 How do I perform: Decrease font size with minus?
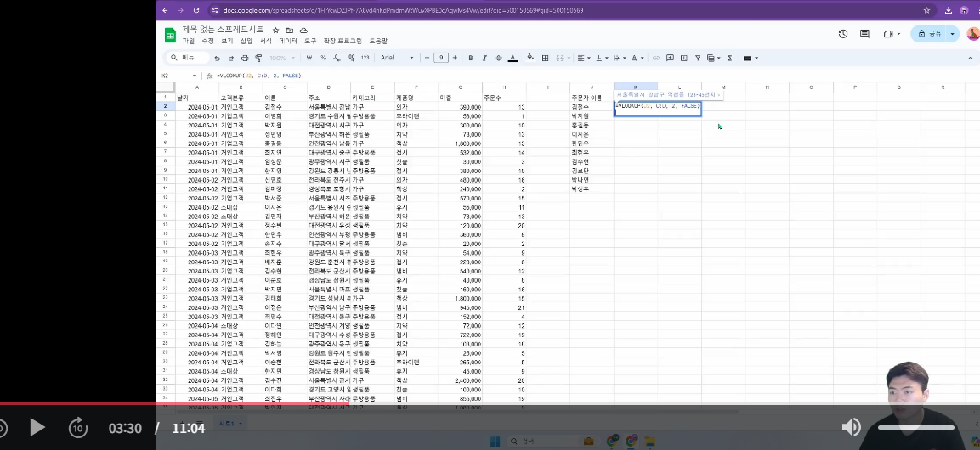click(x=428, y=58)
